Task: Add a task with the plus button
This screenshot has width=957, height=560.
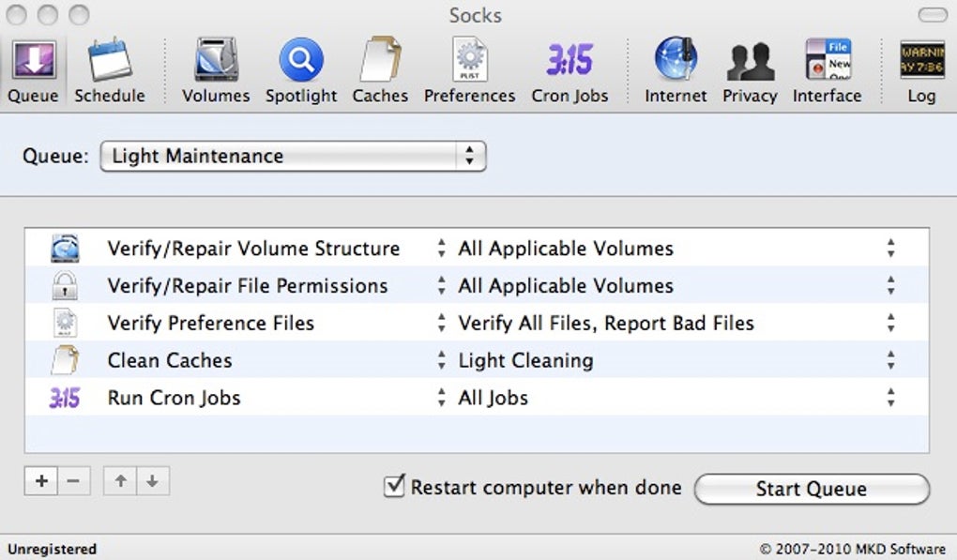Action: pyautogui.click(x=41, y=481)
